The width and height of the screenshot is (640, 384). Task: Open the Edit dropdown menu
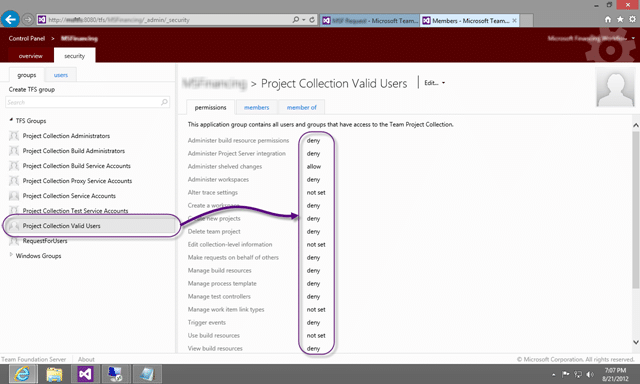pyautogui.click(x=434, y=83)
